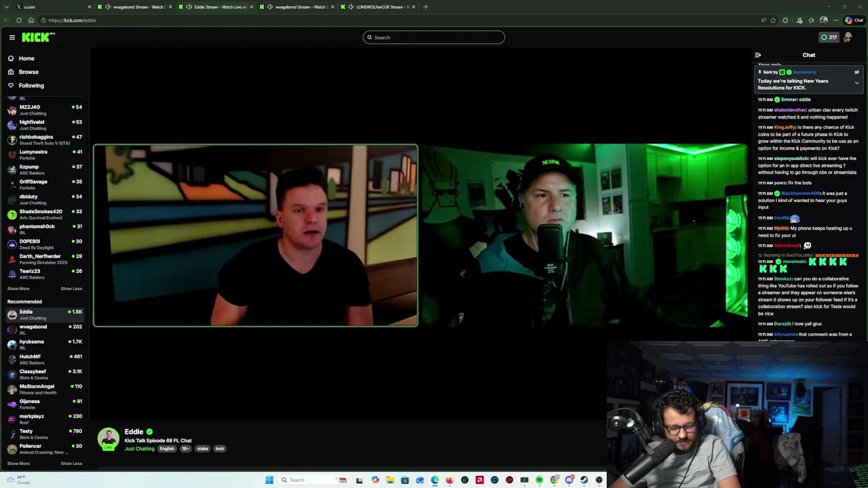
Task: Show More under Following list
Action: tap(18, 289)
